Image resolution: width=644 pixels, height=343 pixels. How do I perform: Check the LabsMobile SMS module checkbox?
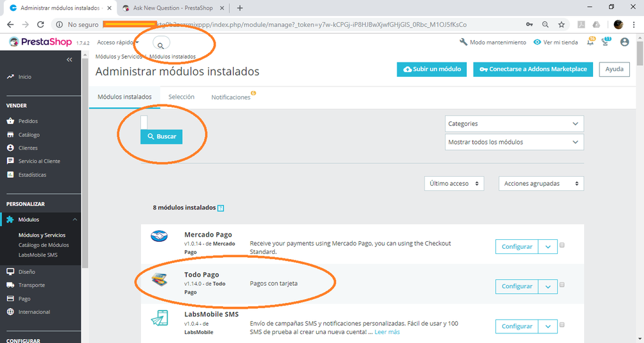(562, 324)
